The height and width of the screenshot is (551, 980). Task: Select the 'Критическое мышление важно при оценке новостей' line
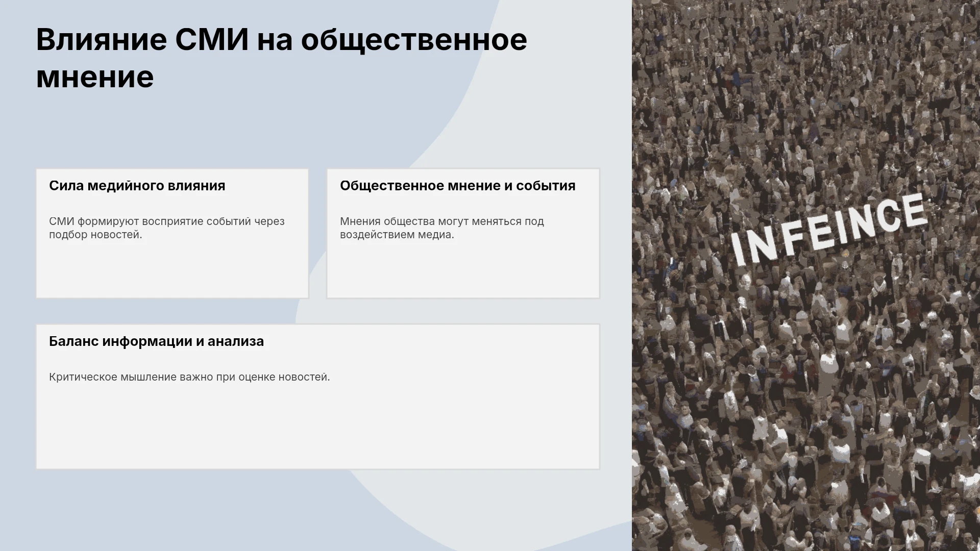[189, 377]
